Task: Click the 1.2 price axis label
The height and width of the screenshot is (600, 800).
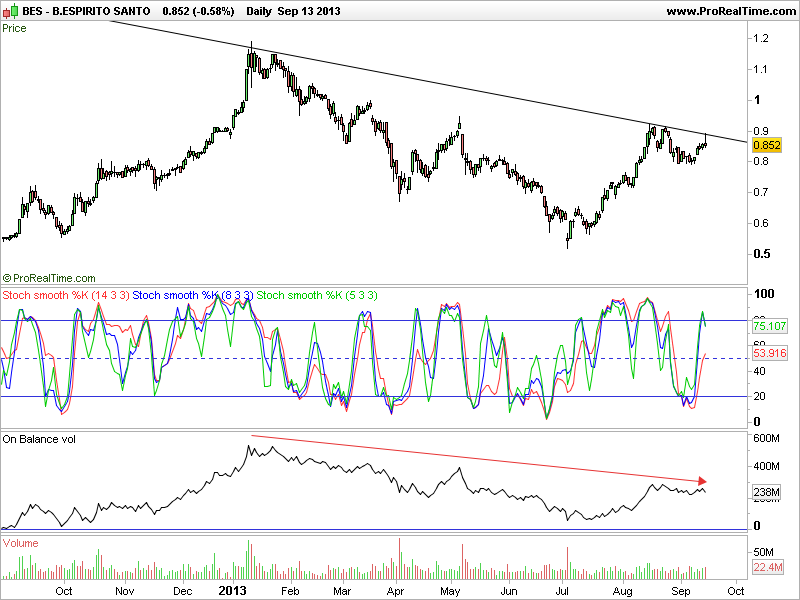Action: 761,38
